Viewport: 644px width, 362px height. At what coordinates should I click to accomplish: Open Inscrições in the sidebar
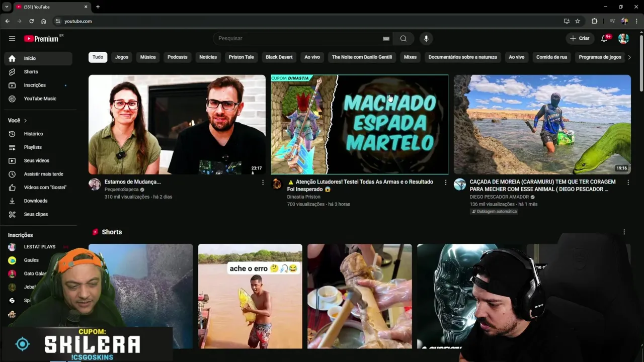pyautogui.click(x=38, y=85)
